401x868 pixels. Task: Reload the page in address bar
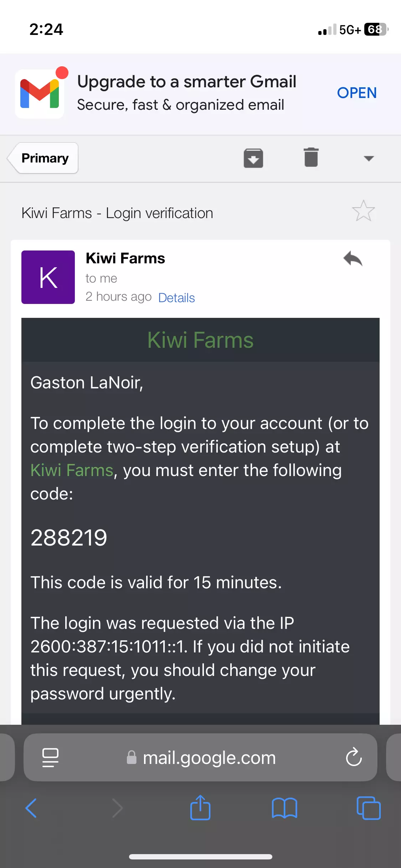pyautogui.click(x=354, y=757)
